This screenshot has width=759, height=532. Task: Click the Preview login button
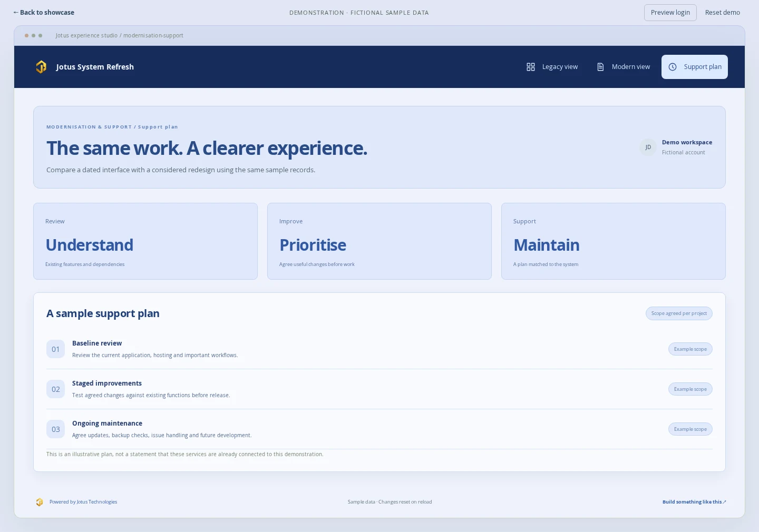coord(670,13)
